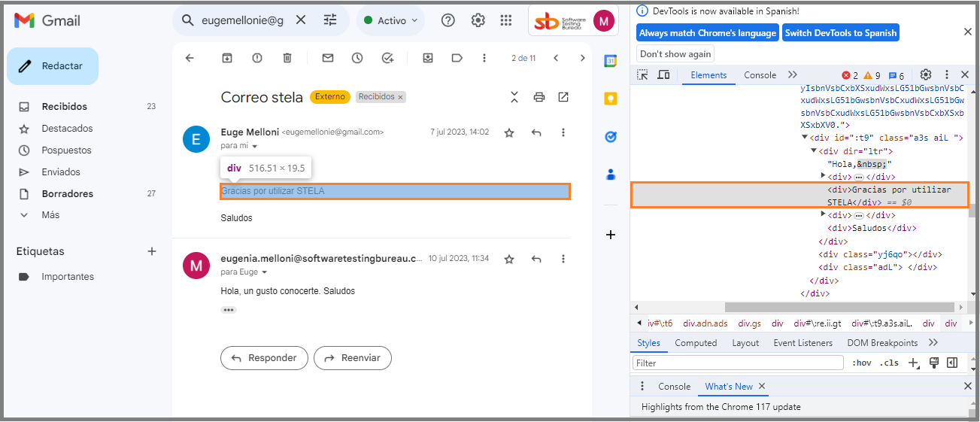Delete conversation with trash icon
Image resolution: width=980 pixels, height=422 pixels.
pos(287,58)
